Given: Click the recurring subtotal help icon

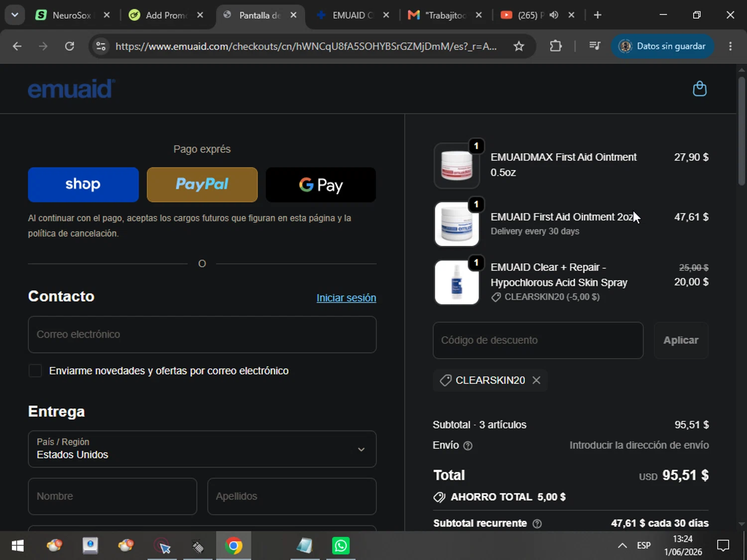Looking at the screenshot, I should [x=537, y=524].
